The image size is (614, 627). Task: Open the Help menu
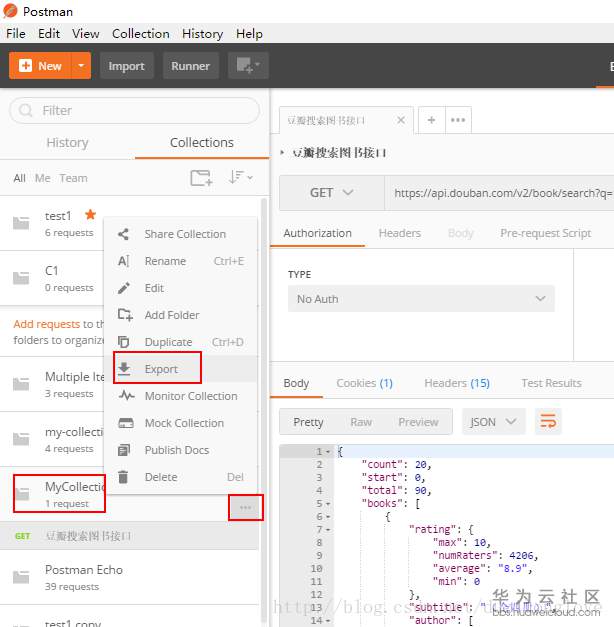[249, 34]
